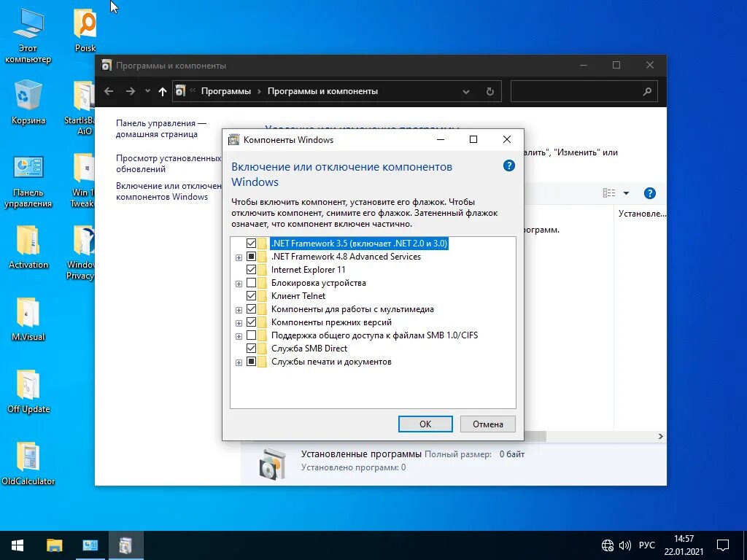Open Control Panel taskbar icon
The image size is (747, 560).
(90, 545)
